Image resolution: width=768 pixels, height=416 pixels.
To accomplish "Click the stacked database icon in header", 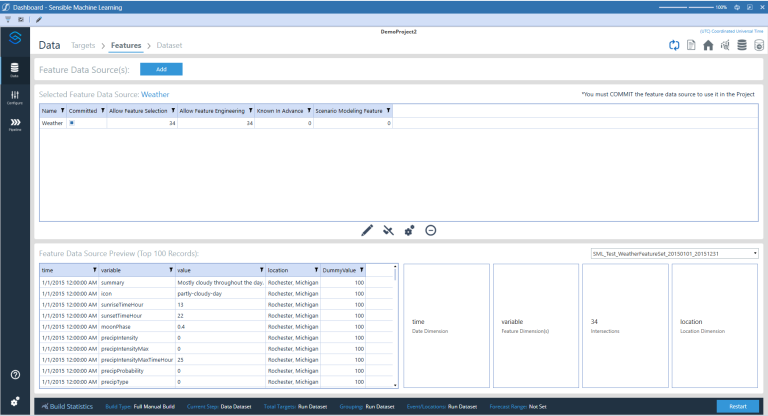I will [742, 45].
